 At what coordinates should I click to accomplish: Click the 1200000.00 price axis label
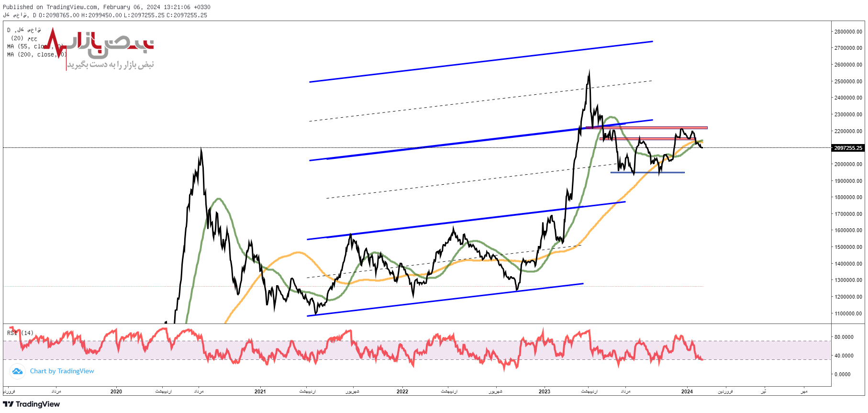848,297
